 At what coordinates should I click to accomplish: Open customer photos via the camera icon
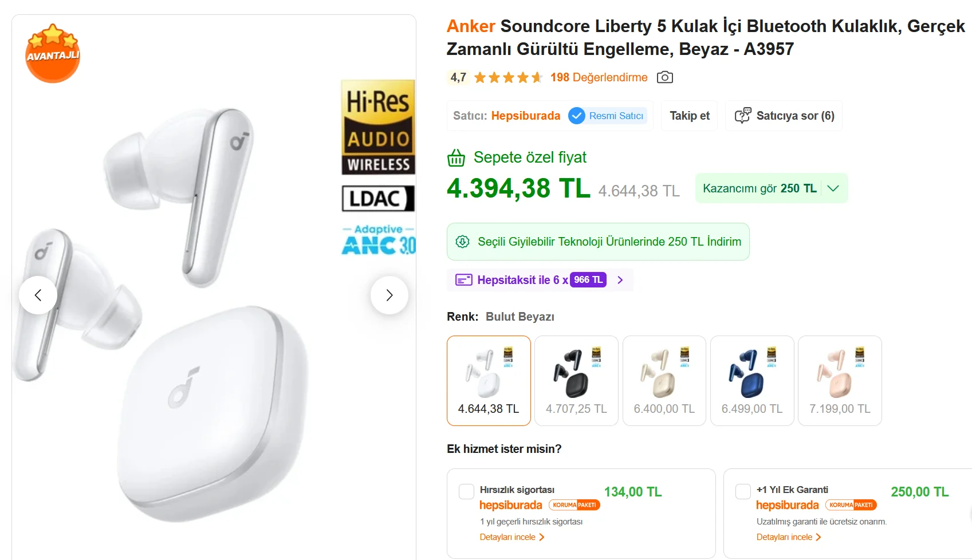(x=665, y=77)
